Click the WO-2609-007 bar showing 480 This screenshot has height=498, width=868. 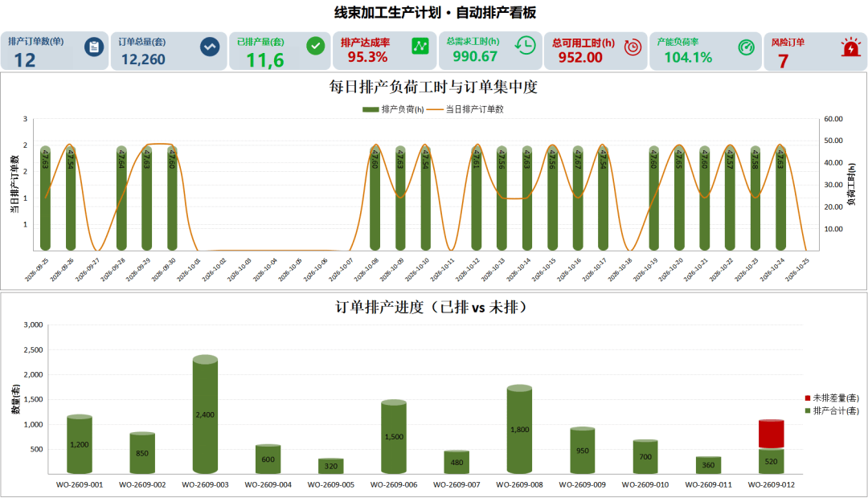click(457, 463)
